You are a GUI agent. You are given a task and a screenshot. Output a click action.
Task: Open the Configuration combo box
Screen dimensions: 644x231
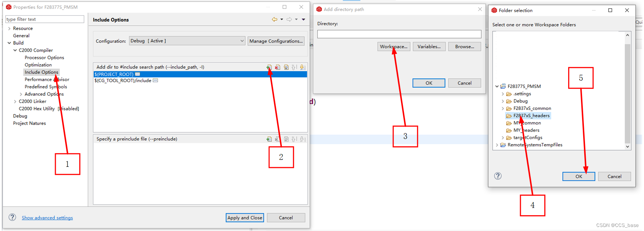coord(187,41)
